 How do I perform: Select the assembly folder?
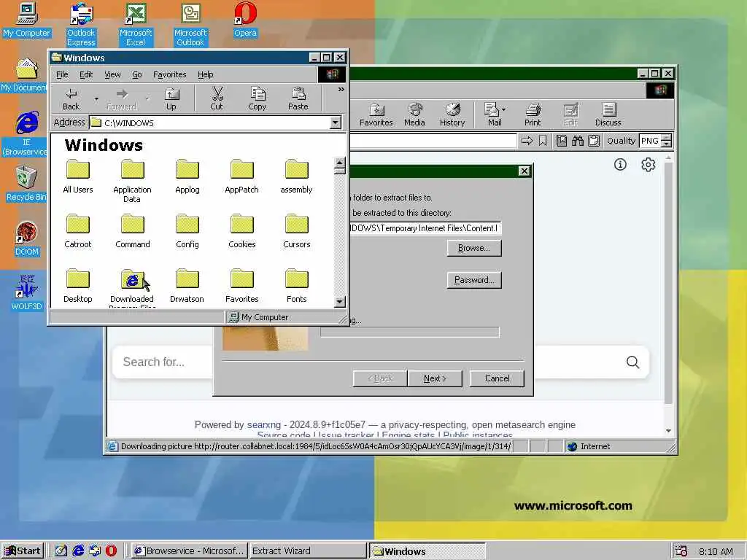point(296,176)
